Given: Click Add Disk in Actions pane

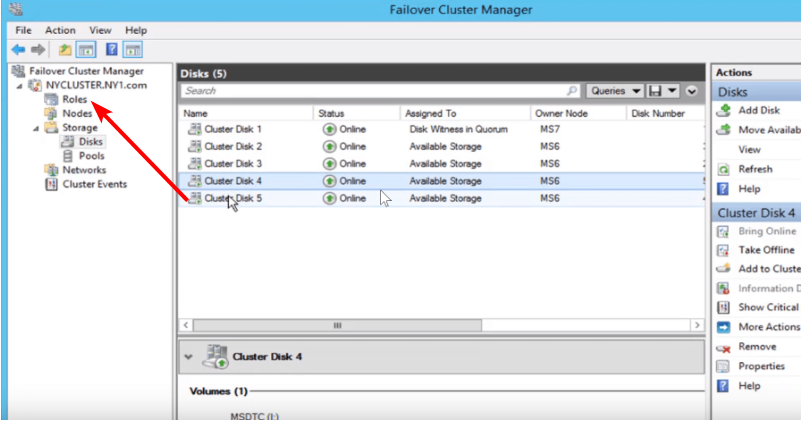Looking at the screenshot, I should tap(759, 110).
